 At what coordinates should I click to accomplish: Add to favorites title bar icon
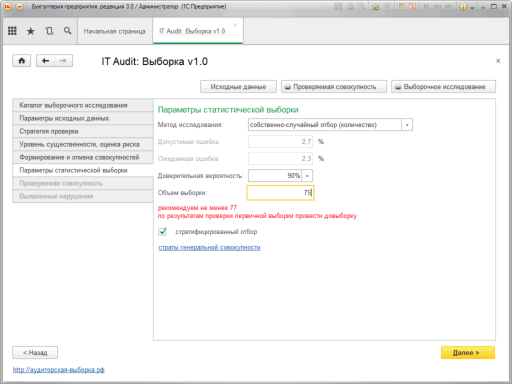coord(376,6)
